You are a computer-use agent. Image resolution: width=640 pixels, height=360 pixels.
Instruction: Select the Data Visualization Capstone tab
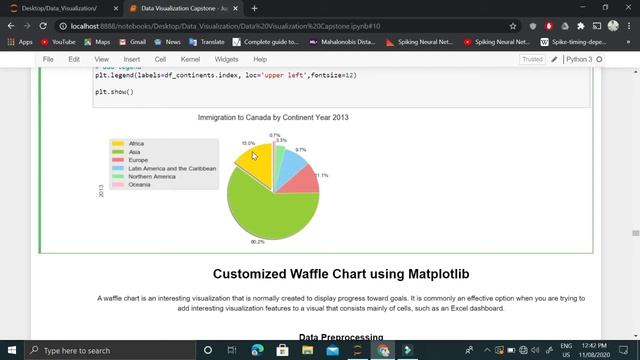point(183,9)
